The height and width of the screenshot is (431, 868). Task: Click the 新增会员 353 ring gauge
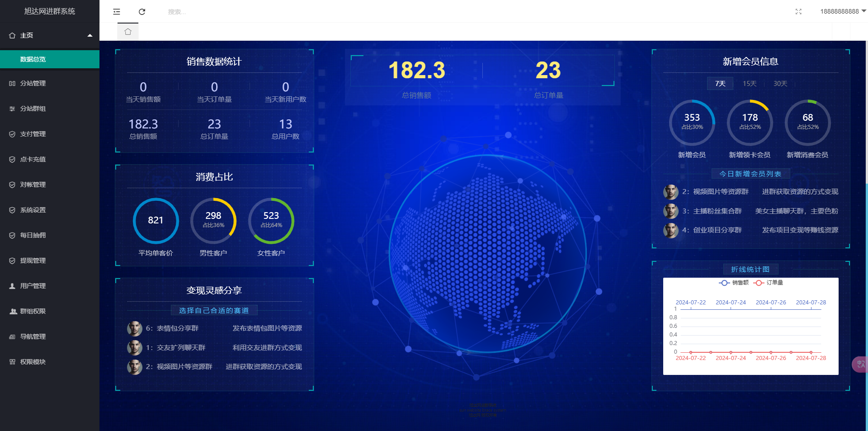[x=692, y=123]
